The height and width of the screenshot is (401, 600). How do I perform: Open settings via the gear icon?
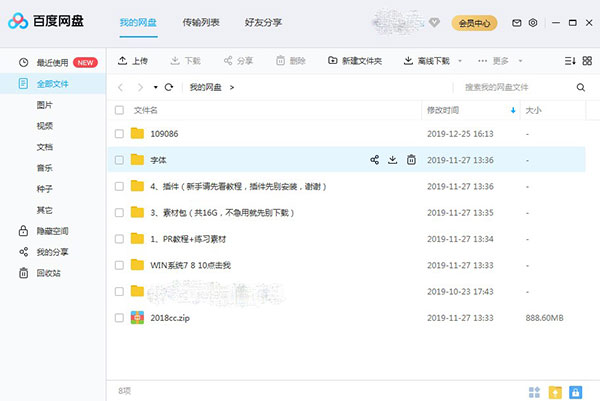point(533,22)
